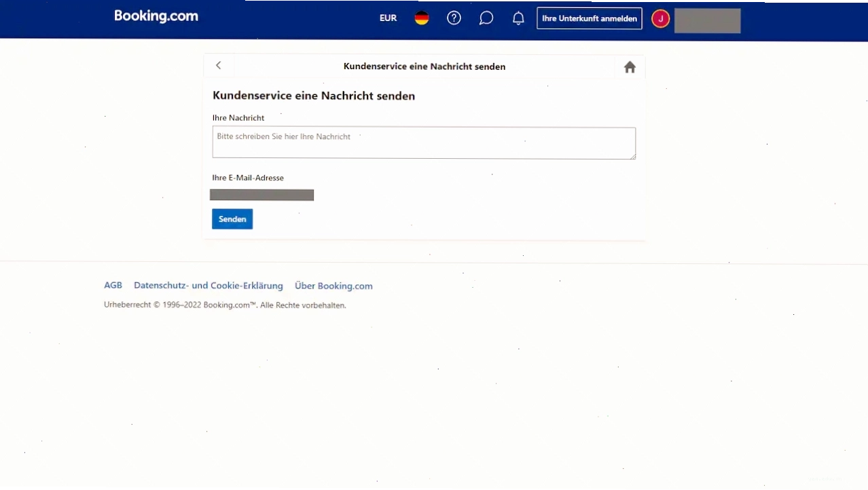Click Ihre Unterkunft anmelden button

point(590,18)
